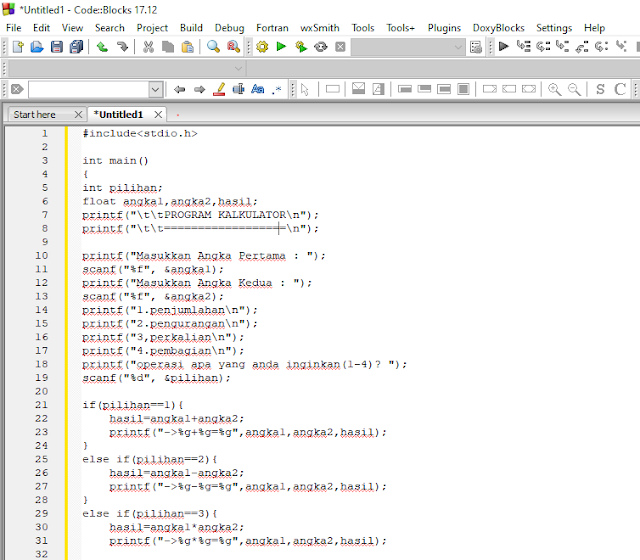Switch to the Start here tab
The height and width of the screenshot is (560, 640).
[34, 115]
